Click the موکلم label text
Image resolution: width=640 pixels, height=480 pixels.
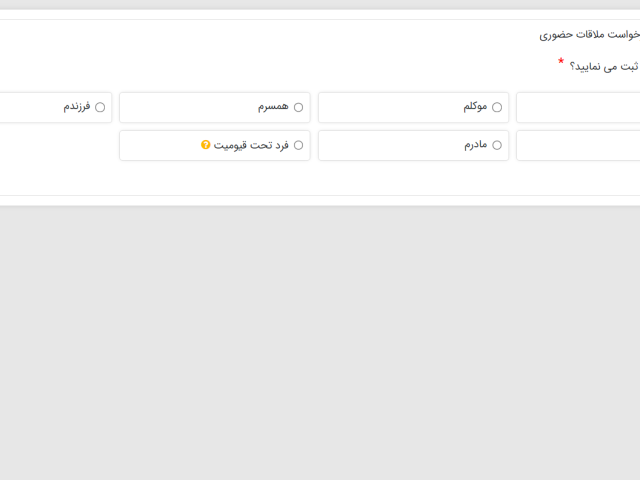coord(475,106)
